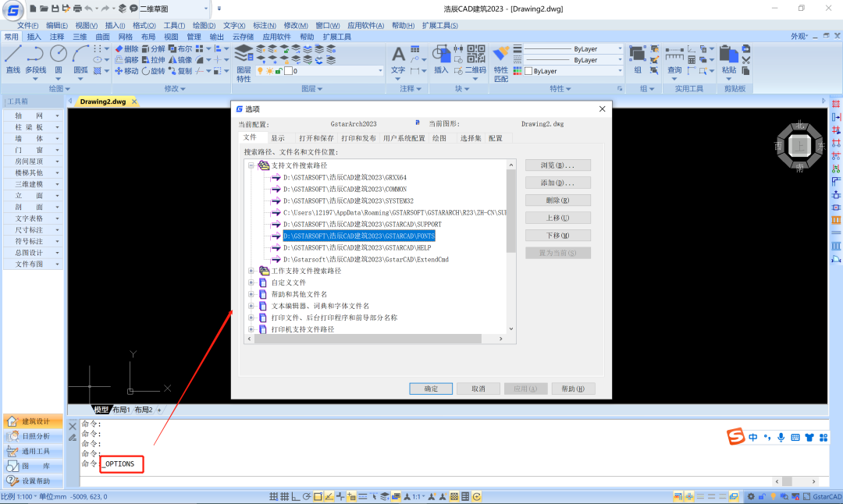Select the 多段线 polyline tool
This screenshot has width=843, height=504.
click(x=35, y=60)
